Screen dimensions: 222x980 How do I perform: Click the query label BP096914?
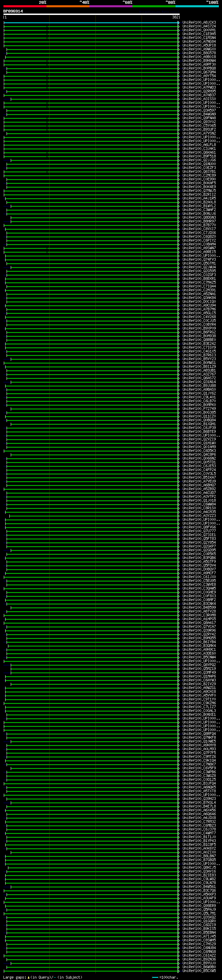(x=13, y=11)
